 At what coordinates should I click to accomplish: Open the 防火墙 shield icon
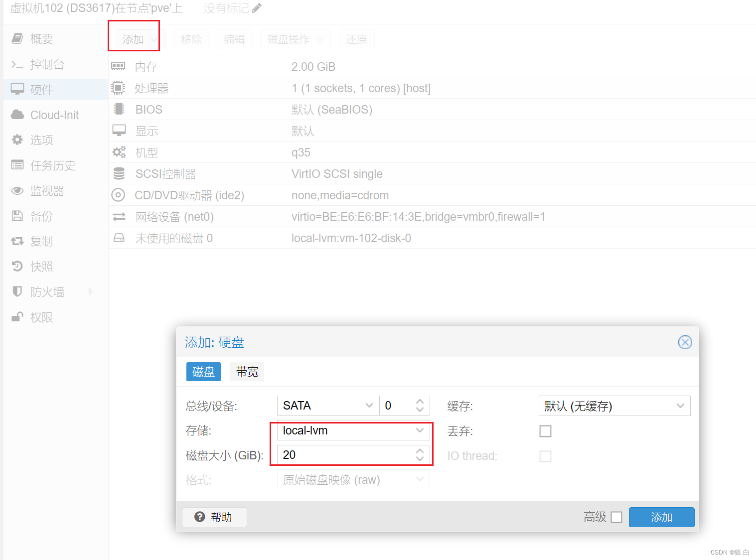(x=17, y=291)
